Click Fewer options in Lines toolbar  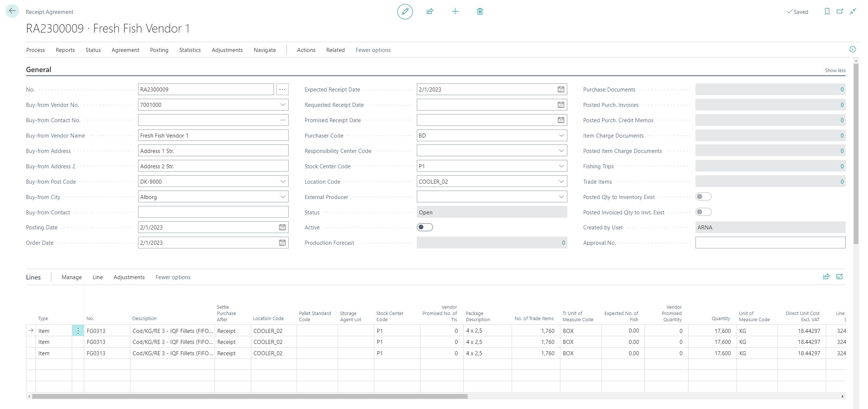click(x=173, y=277)
